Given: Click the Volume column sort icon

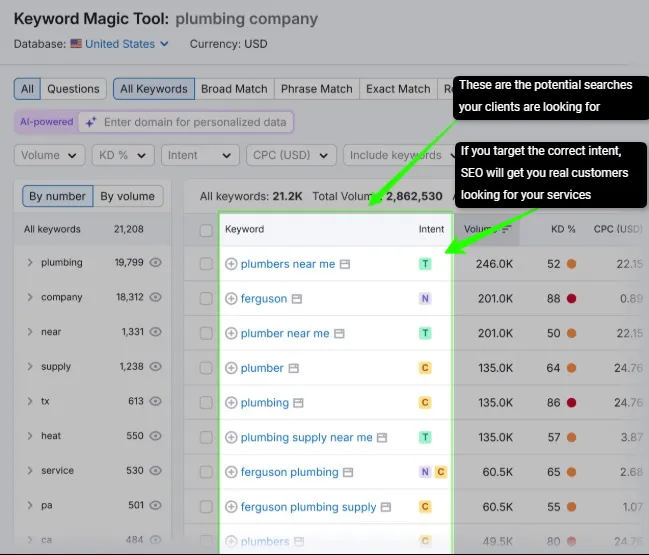Looking at the screenshot, I should (506, 230).
